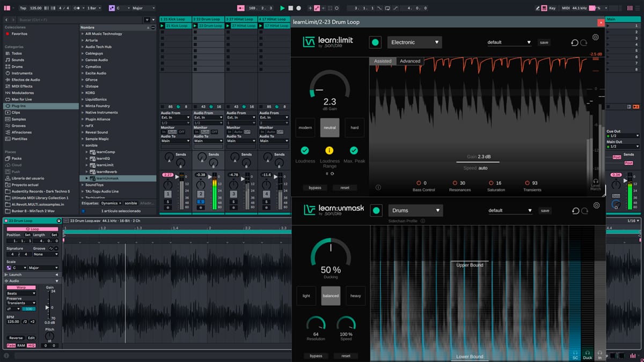The image size is (644, 362).
Task: Select Drums category in browser
Action: (17, 67)
